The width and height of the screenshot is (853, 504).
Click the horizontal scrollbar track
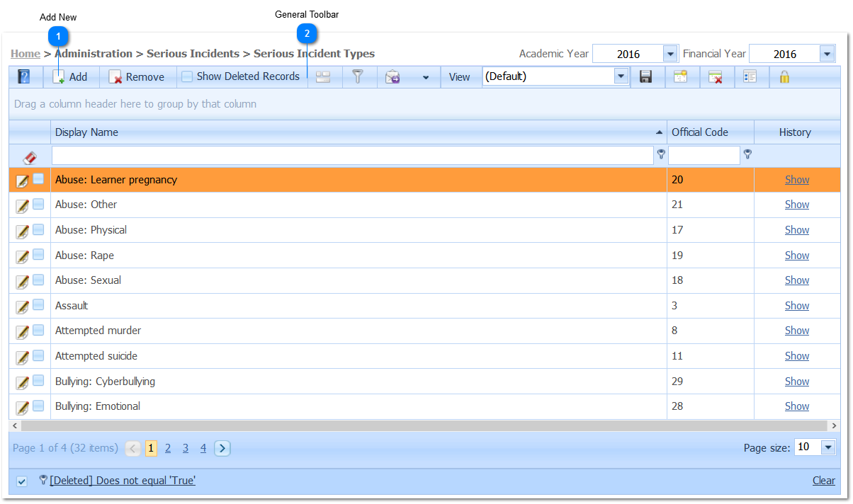[x=425, y=426]
